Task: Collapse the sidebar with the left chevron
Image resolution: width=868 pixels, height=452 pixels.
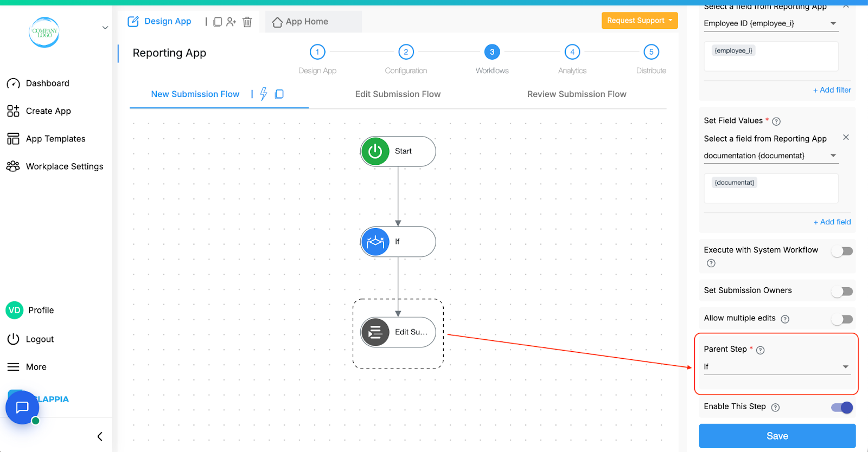Action: pyautogui.click(x=100, y=436)
